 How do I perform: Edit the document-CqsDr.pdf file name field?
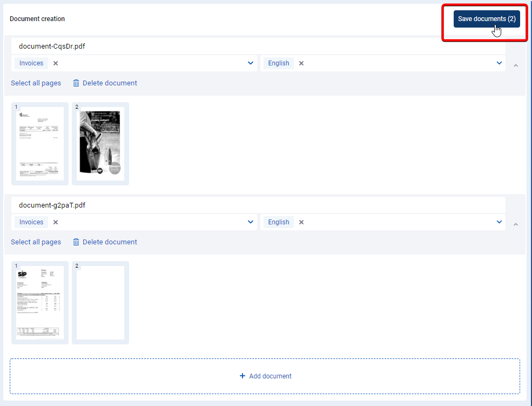[258, 46]
